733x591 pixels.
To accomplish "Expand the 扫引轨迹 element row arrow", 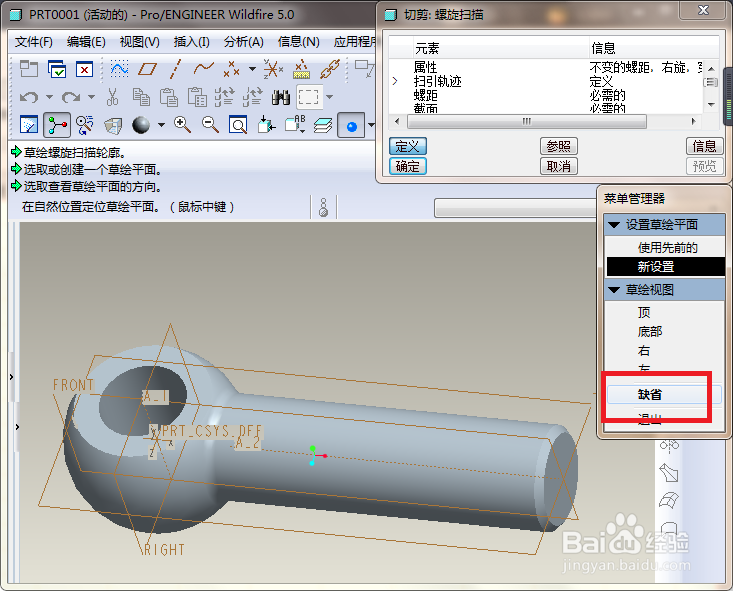I will click(395, 81).
